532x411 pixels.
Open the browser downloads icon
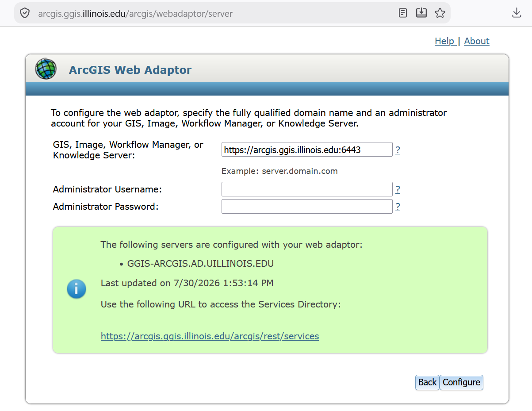(x=517, y=13)
